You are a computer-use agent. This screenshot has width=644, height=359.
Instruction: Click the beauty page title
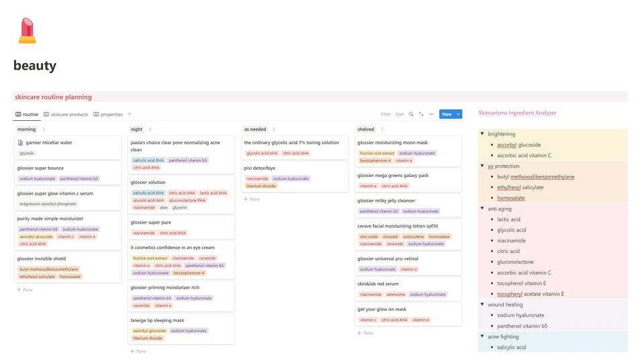[x=35, y=65]
